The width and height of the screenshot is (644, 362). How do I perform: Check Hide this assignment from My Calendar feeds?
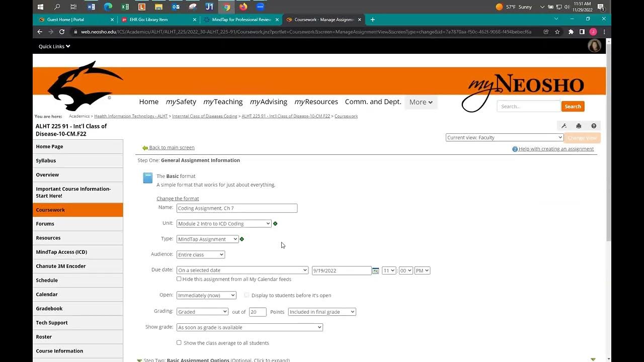[179, 279]
